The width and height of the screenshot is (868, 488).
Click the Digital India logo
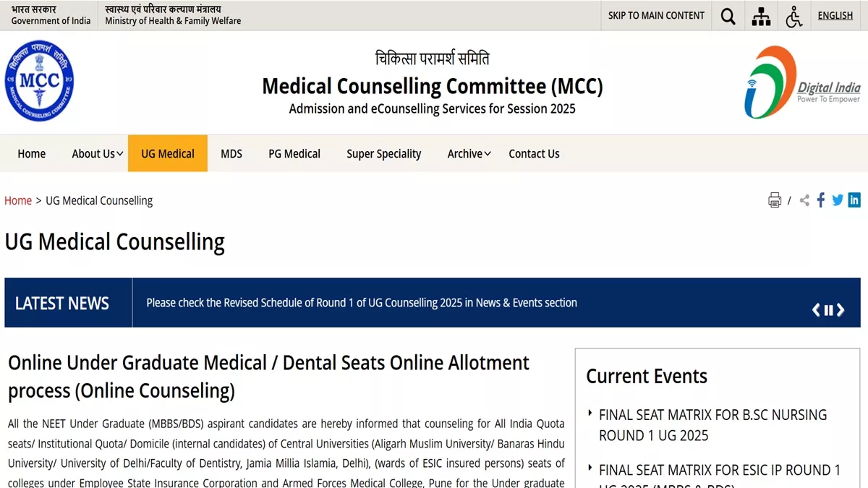(803, 82)
